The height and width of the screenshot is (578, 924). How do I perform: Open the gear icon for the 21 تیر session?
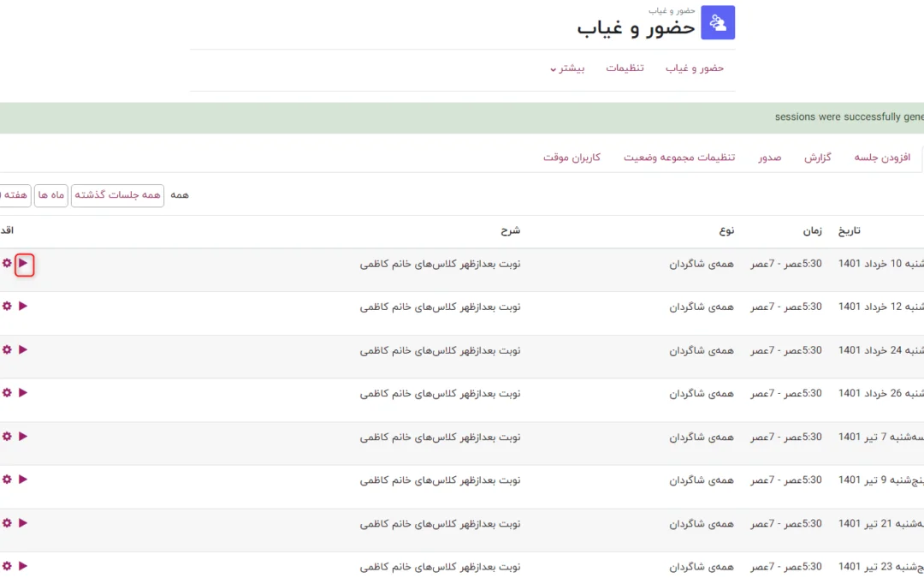coord(7,522)
